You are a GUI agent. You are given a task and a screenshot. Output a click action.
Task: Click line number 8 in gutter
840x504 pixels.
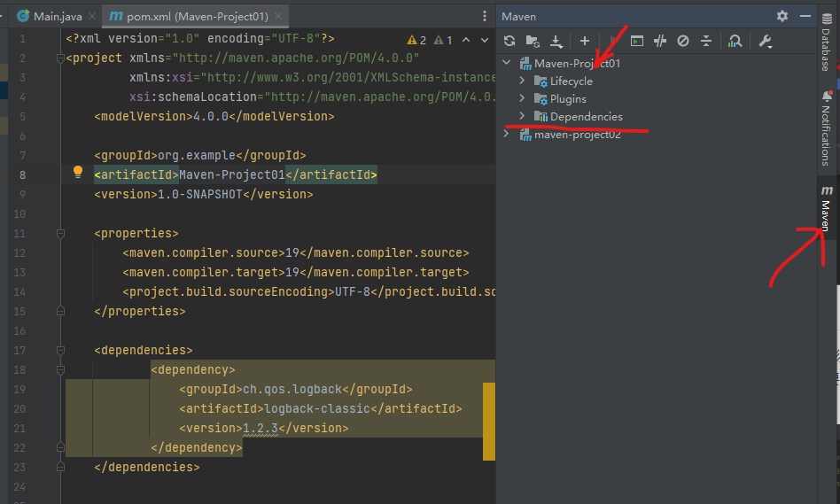22,175
